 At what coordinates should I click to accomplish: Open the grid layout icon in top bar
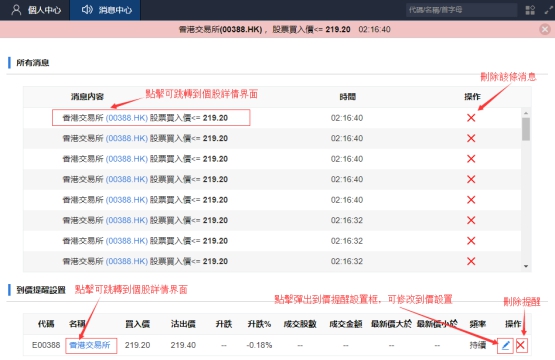click(530, 10)
